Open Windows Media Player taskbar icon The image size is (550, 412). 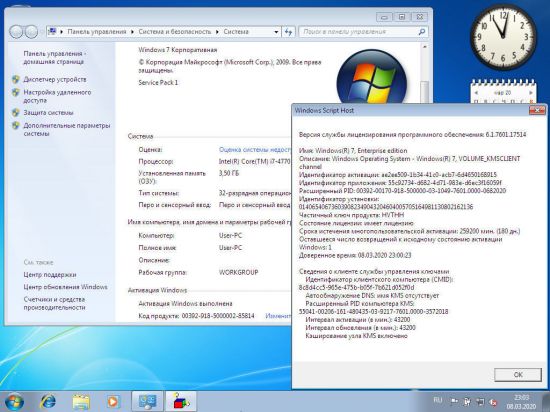(x=112, y=402)
